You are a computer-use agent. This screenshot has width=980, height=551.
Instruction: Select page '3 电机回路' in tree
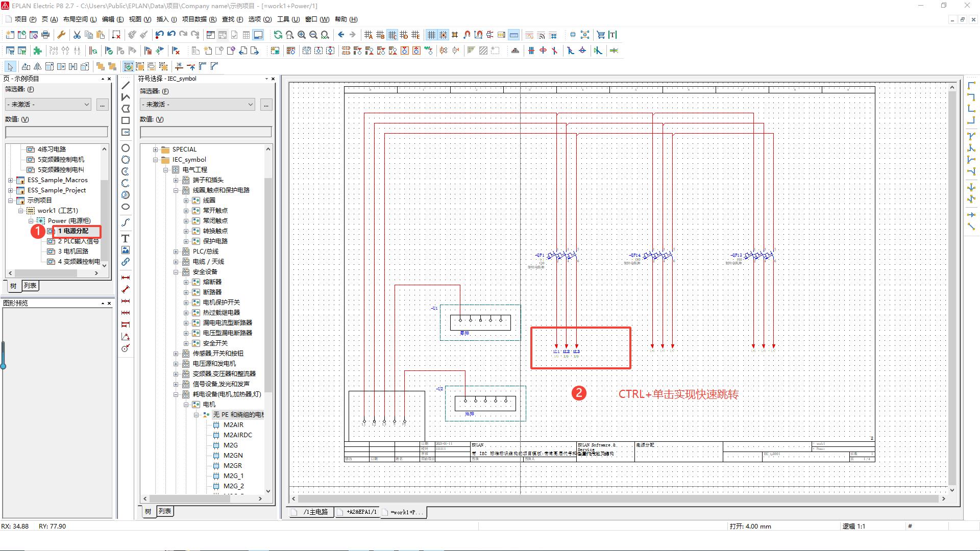73,252
